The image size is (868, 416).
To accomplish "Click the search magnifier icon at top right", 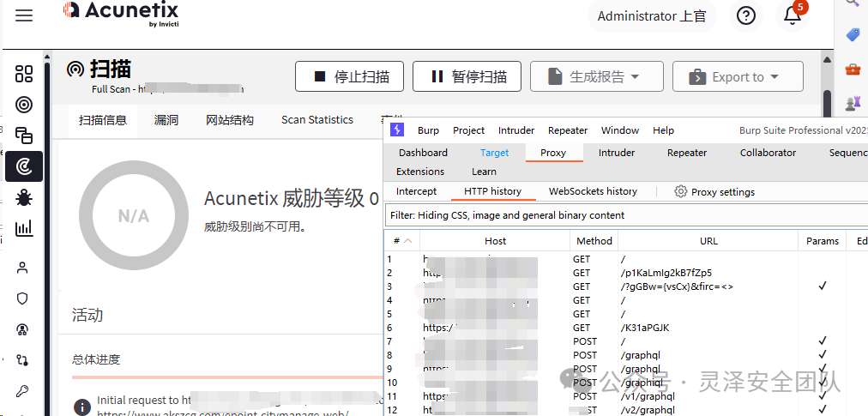I will 853,3.
